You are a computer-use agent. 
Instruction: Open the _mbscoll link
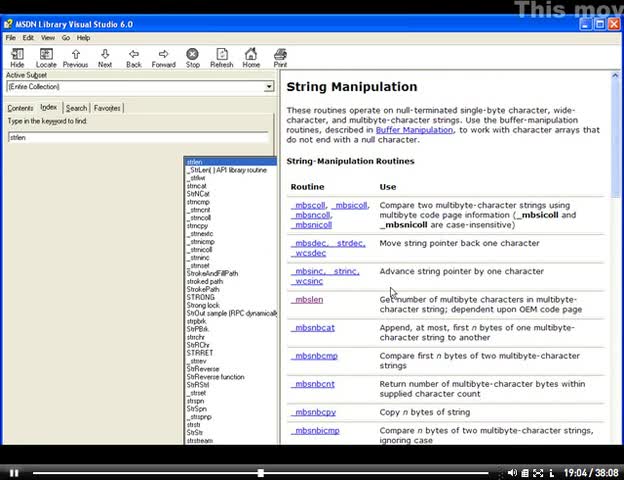[308, 205]
